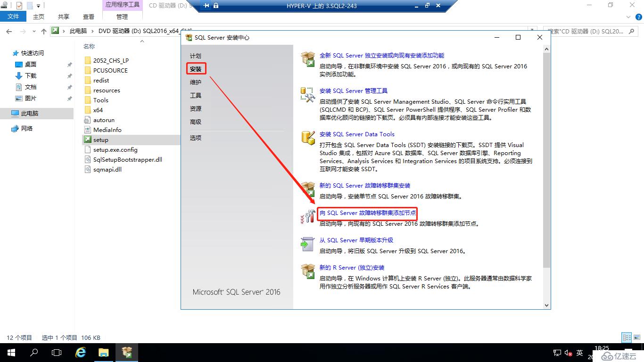
Task: Click the Explorer up-one-level arrow
Action: tap(44, 31)
